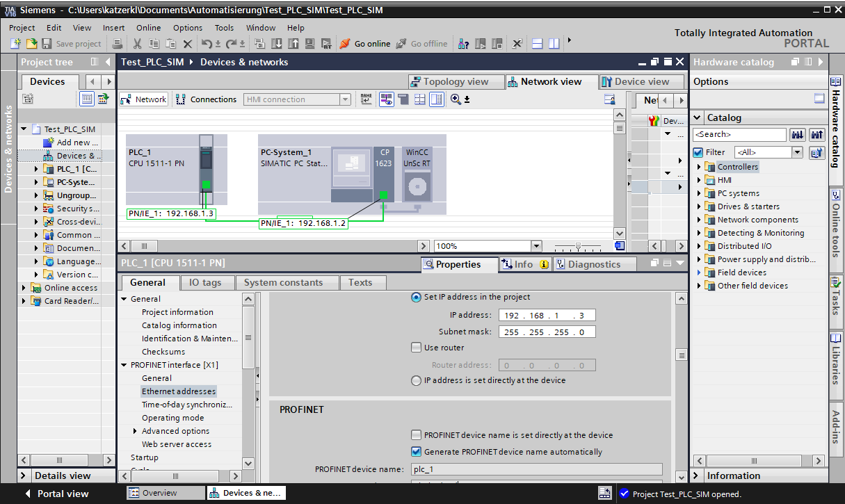The image size is (845, 504).
Task: Collapse the Project tree panel arrow
Action: click(108, 62)
